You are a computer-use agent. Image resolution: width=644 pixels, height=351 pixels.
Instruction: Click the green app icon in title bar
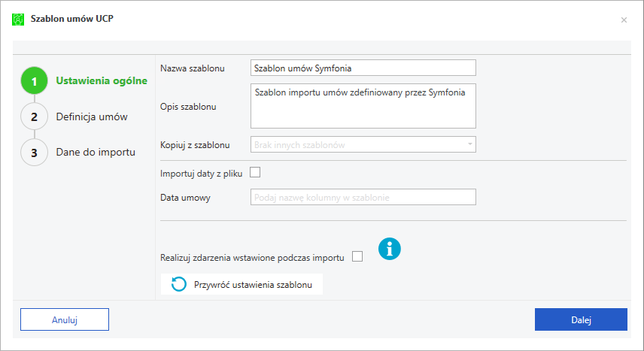click(x=19, y=20)
